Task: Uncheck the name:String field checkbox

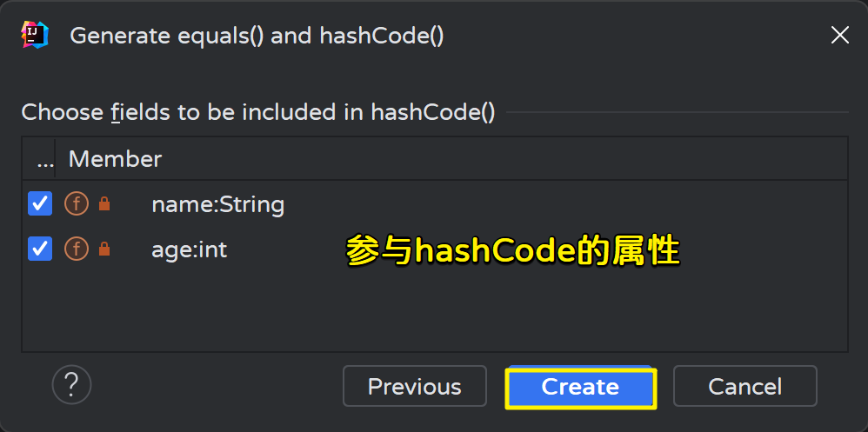Action: [x=40, y=204]
